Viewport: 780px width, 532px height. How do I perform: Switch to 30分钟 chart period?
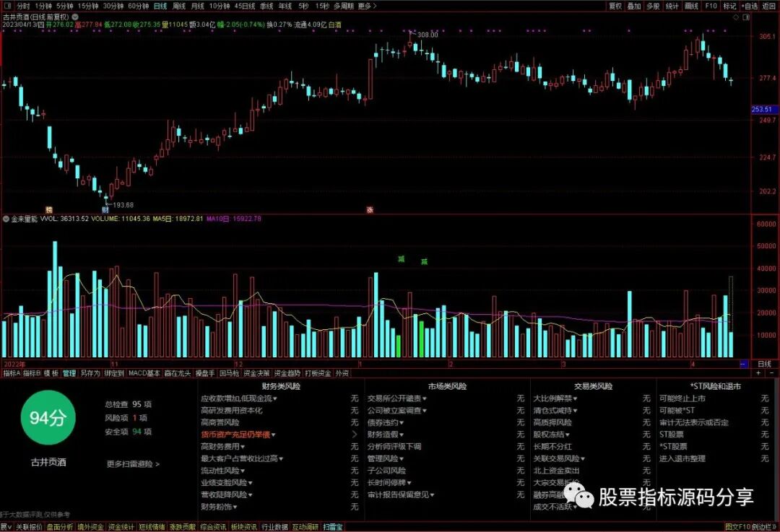[x=113, y=6]
